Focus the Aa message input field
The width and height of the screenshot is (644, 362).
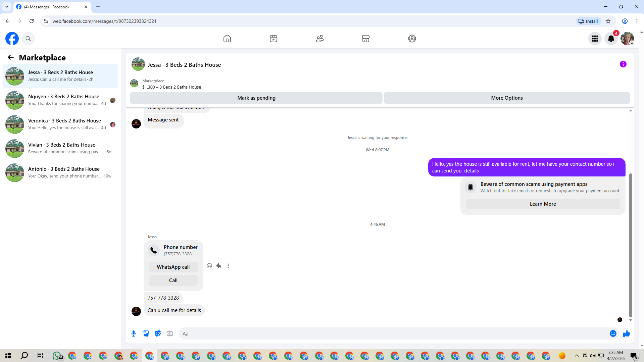coord(393,333)
